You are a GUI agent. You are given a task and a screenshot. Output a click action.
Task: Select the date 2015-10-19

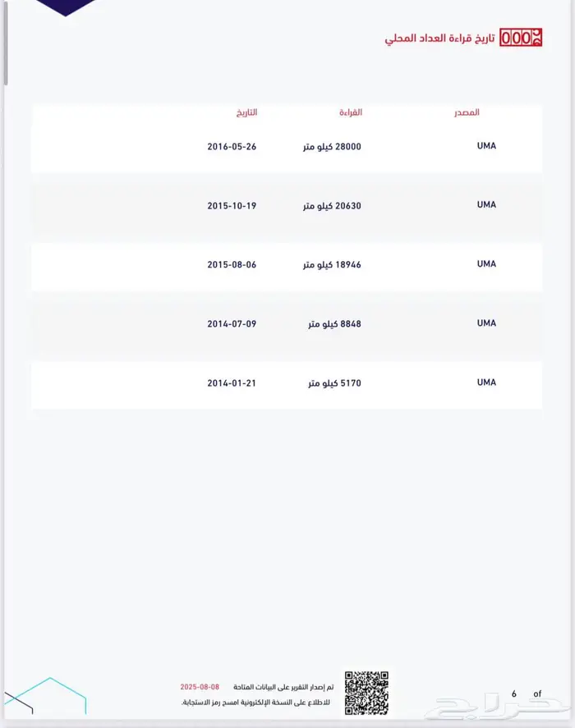tap(232, 205)
